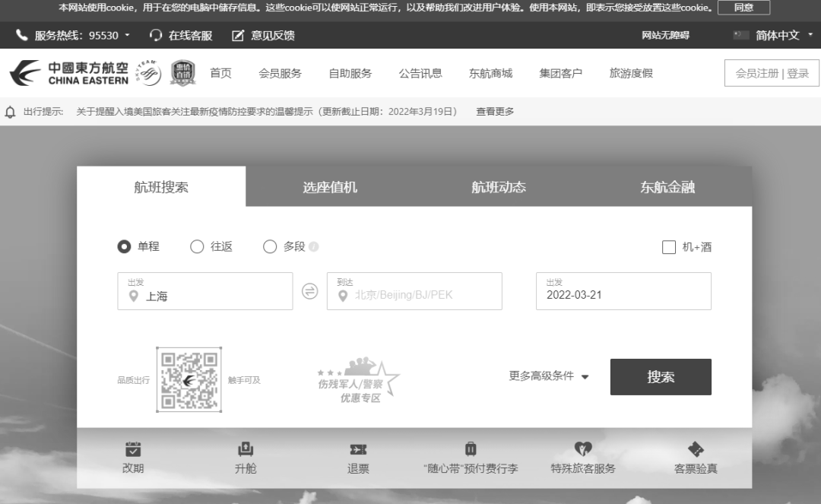Click the 客票验真 ticket verify icon
Viewport: 821px width, 504px height.
pyautogui.click(x=696, y=449)
